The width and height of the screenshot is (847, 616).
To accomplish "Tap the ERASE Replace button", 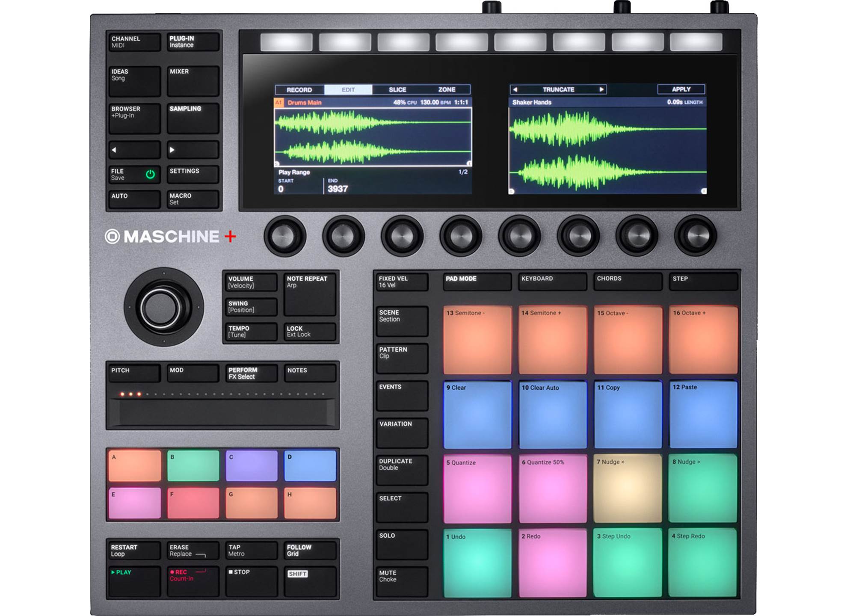I will [x=192, y=551].
